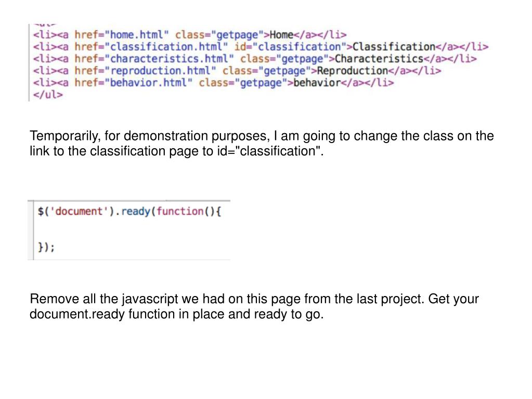Click the closing }); line of the snippet

point(46,247)
